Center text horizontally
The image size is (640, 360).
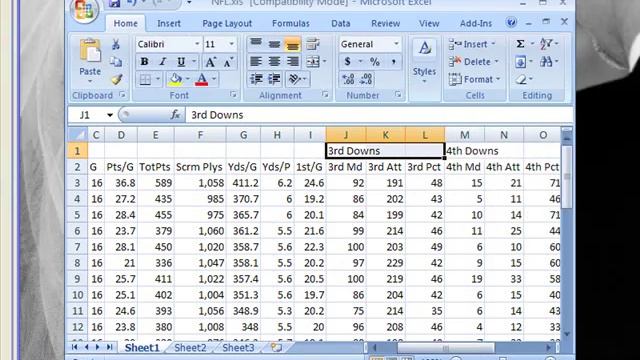(x=274, y=62)
